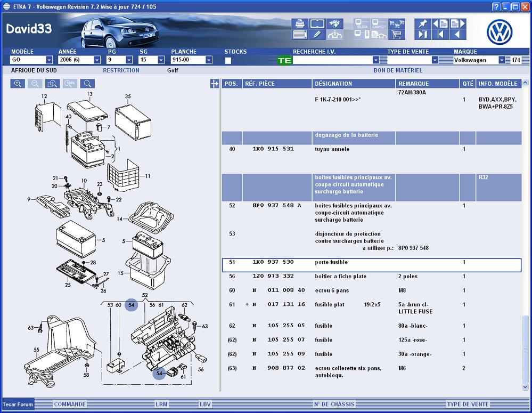Click the exit door icon
532x413 pixels.
pos(422,35)
